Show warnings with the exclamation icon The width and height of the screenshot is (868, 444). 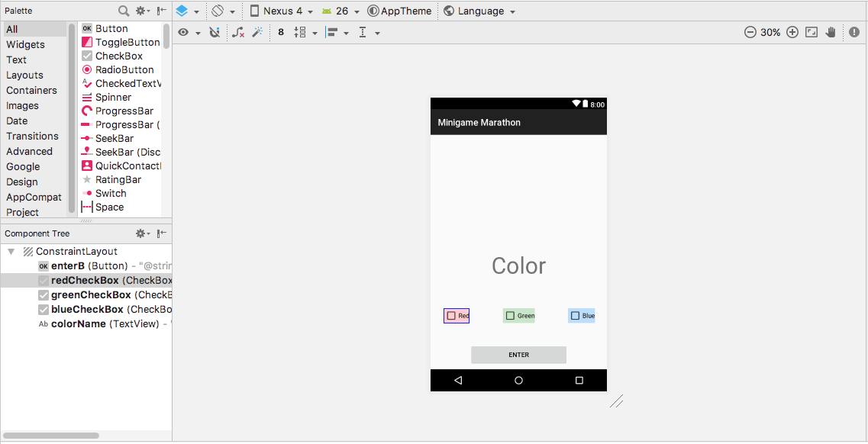pos(853,32)
